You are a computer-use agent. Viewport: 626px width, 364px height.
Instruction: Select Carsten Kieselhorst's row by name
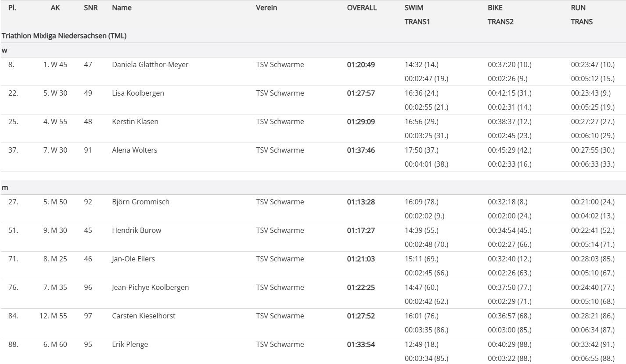point(144,316)
